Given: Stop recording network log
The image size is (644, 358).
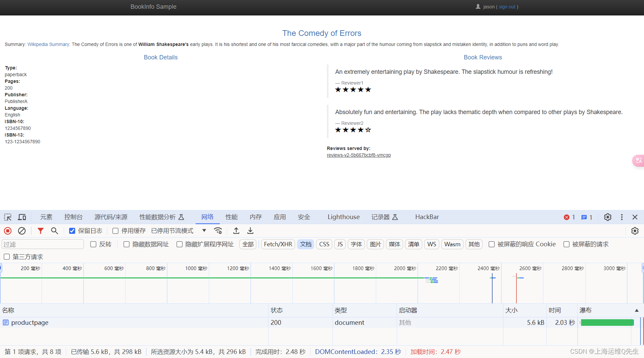Looking at the screenshot, I should [8, 231].
